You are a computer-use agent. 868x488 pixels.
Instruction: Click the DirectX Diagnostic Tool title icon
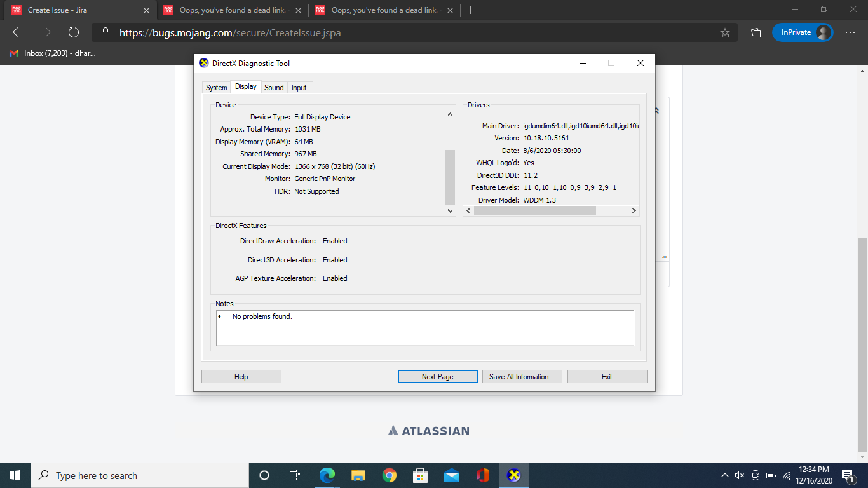[204, 63]
